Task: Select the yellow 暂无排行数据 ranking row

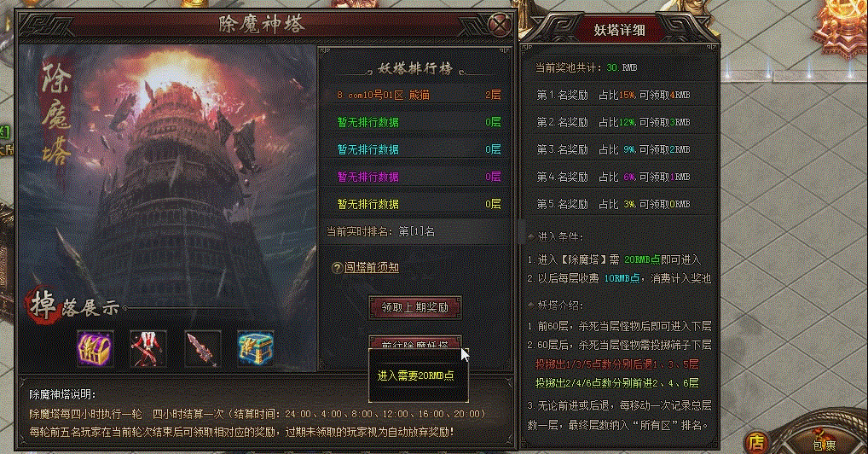Action: click(415, 203)
